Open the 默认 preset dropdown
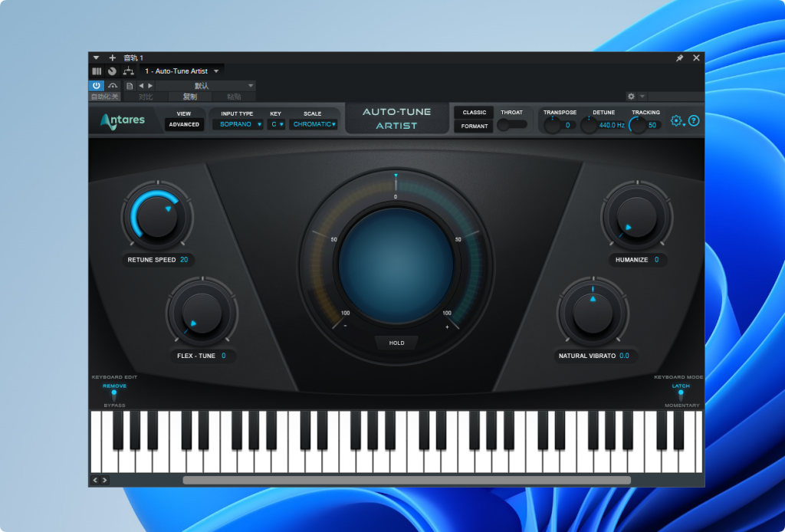The image size is (785, 532). [x=205, y=86]
